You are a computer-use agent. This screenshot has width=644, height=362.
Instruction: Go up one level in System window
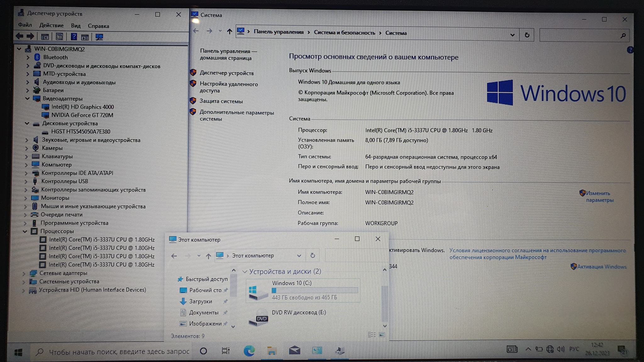(230, 31)
